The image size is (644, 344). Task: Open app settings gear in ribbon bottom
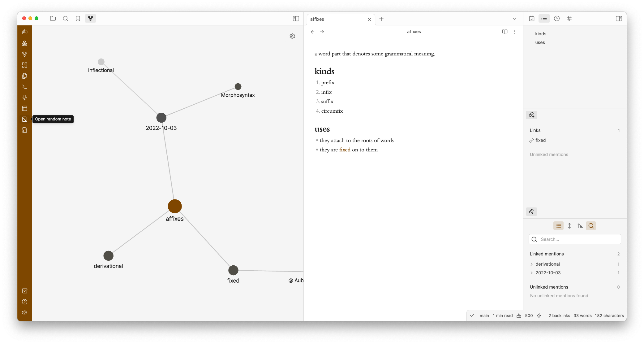click(x=25, y=313)
